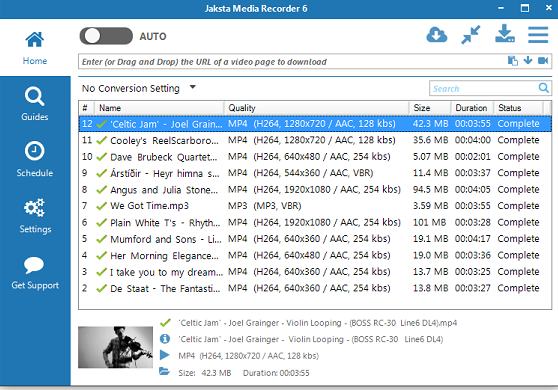Click the paste clipboard icon in URL bar
Image resolution: width=558 pixels, height=390 pixels.
click(512, 61)
